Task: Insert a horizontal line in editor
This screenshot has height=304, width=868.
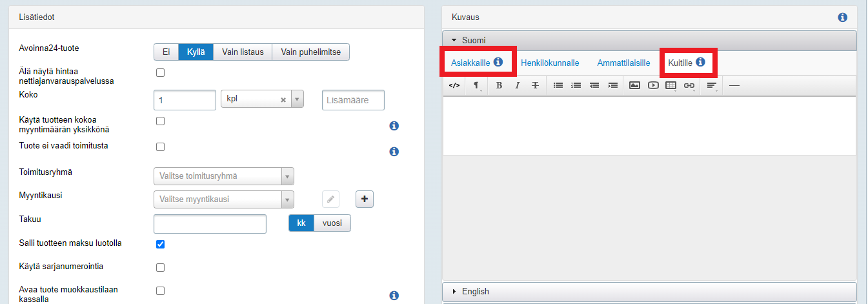Action: (x=734, y=85)
